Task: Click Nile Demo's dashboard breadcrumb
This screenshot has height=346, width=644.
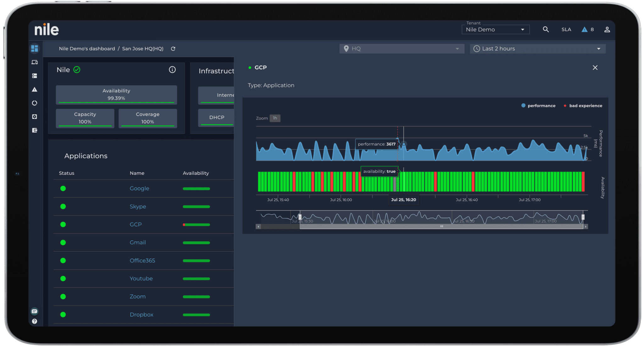Action: click(x=87, y=49)
